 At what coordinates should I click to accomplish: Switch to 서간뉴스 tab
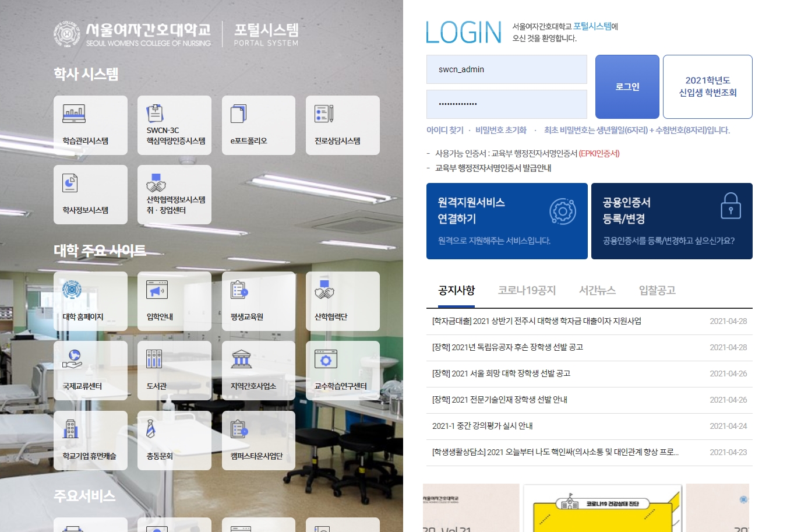(x=597, y=290)
